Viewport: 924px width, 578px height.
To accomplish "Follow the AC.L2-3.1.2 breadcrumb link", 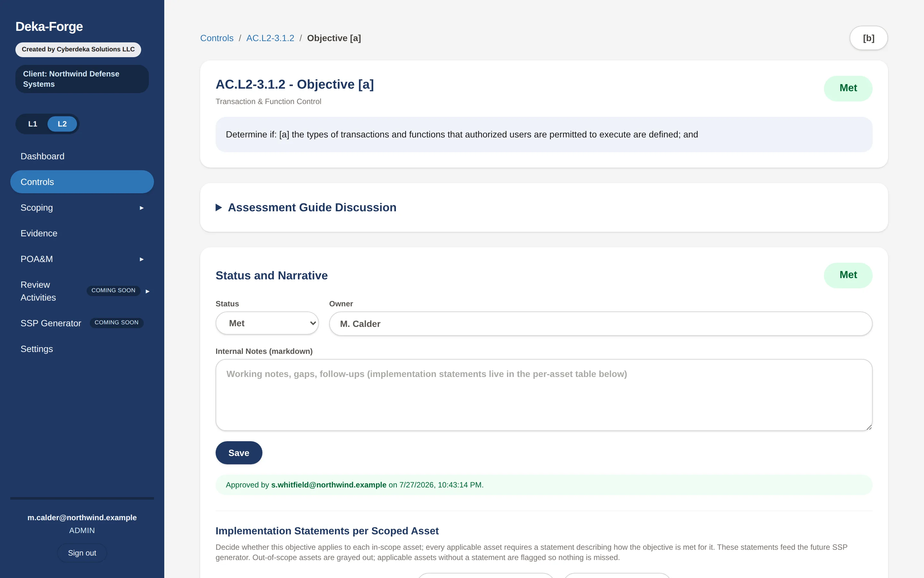I will click(270, 38).
